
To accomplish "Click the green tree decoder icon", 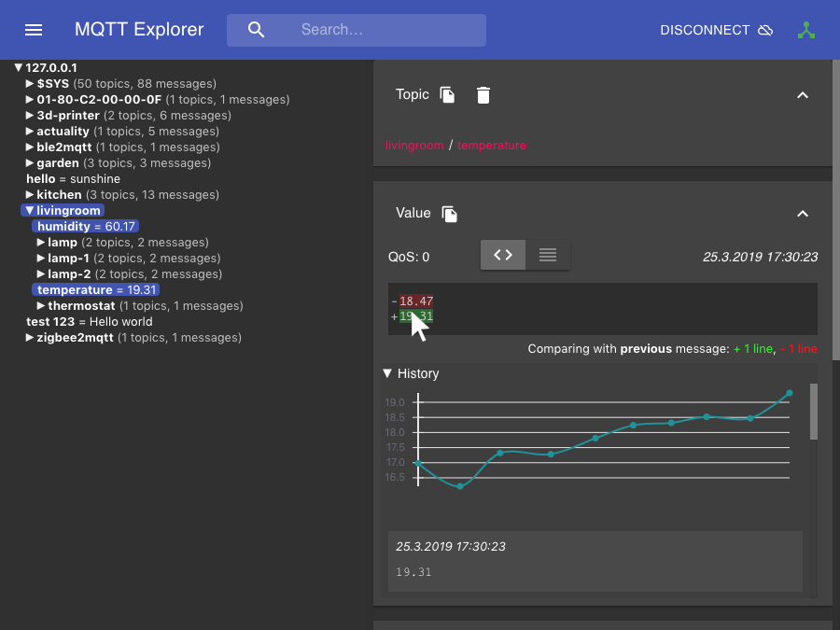I will coord(806,30).
